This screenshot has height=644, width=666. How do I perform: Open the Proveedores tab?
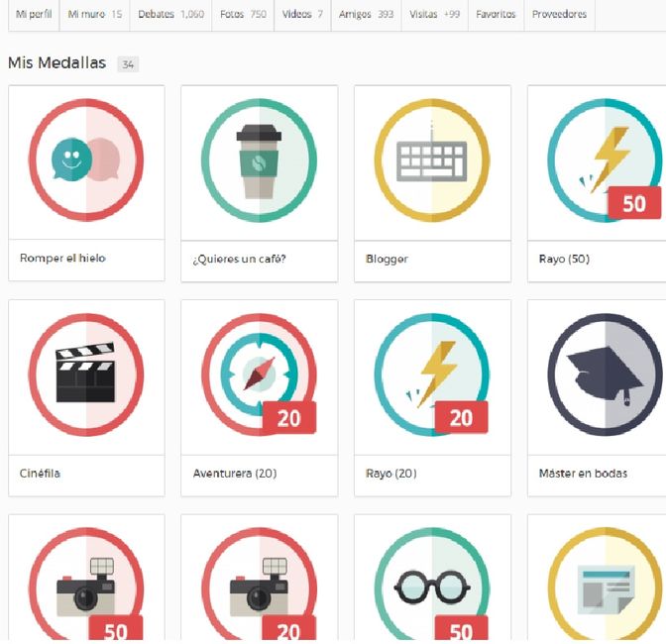(x=559, y=15)
